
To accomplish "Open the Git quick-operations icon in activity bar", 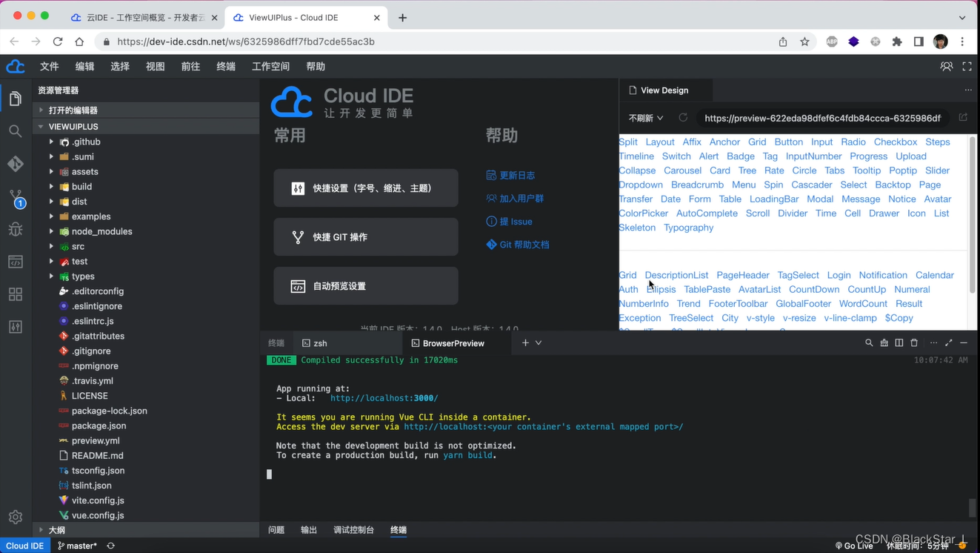I will [x=16, y=164].
